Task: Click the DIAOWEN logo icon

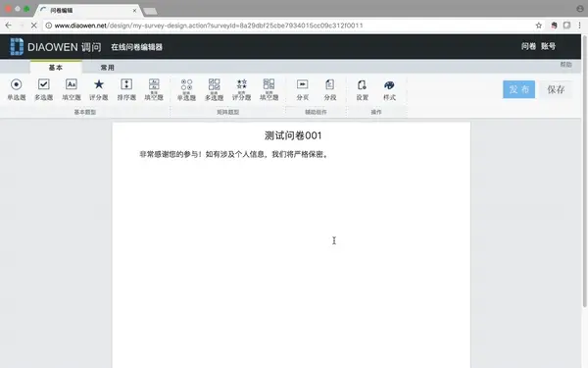Action: pyautogui.click(x=17, y=46)
